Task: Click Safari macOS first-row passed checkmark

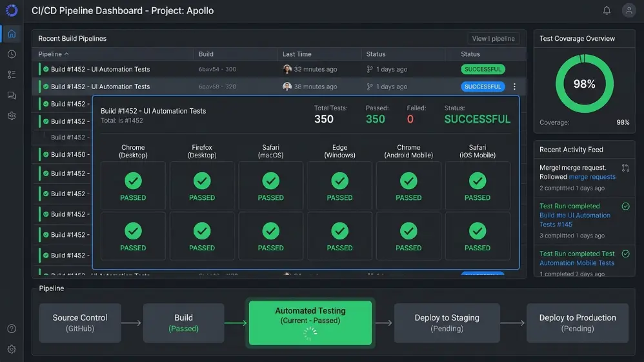Action: (x=270, y=181)
